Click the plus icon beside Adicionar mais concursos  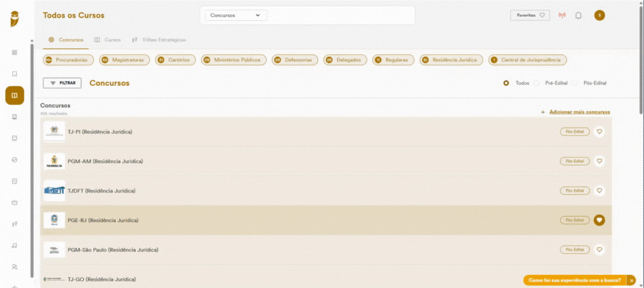point(543,112)
